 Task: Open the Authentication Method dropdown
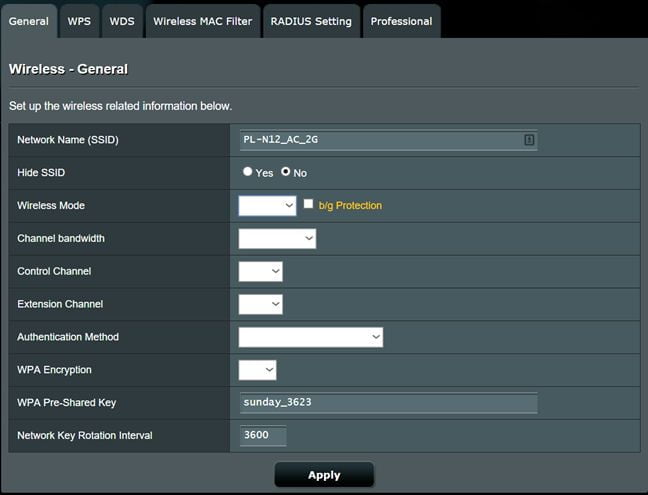point(310,337)
